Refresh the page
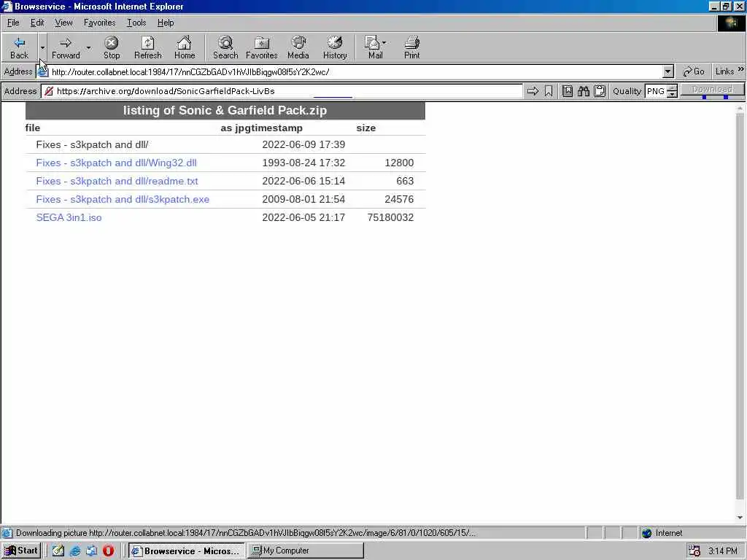747x560 pixels. click(x=147, y=47)
